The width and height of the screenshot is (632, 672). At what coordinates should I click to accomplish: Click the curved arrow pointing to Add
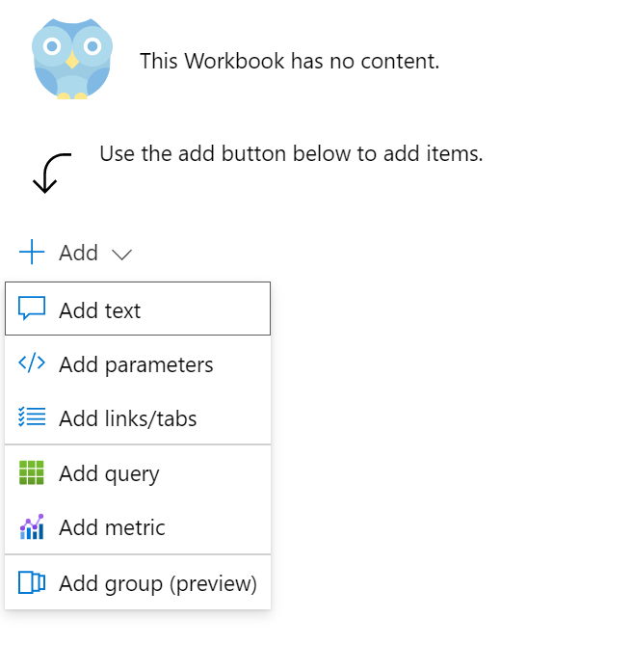[50, 172]
